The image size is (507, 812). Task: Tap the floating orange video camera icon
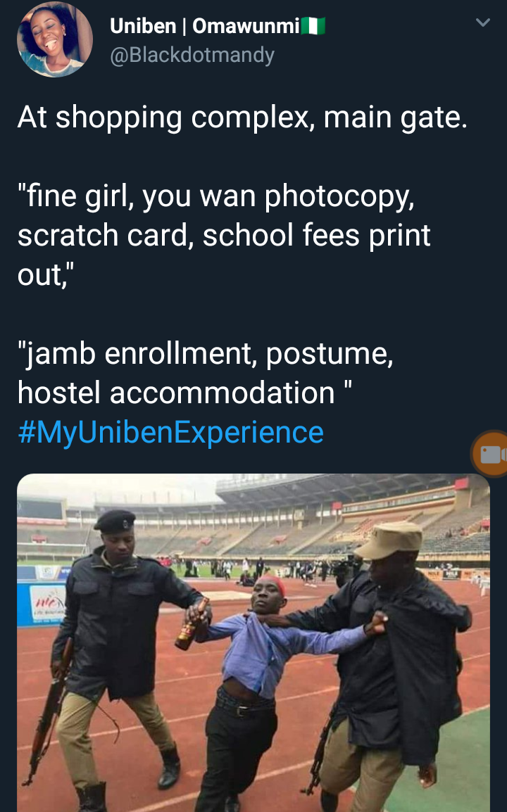click(x=490, y=454)
